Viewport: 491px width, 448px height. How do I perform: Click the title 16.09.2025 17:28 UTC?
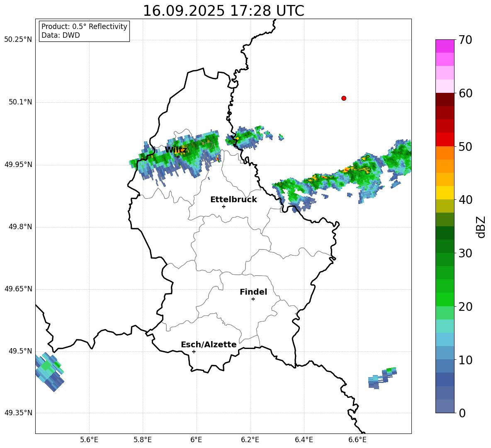(224, 11)
